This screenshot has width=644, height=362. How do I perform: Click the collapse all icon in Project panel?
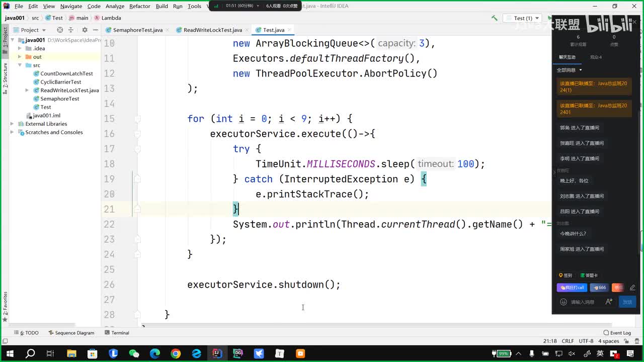[x=71, y=30]
